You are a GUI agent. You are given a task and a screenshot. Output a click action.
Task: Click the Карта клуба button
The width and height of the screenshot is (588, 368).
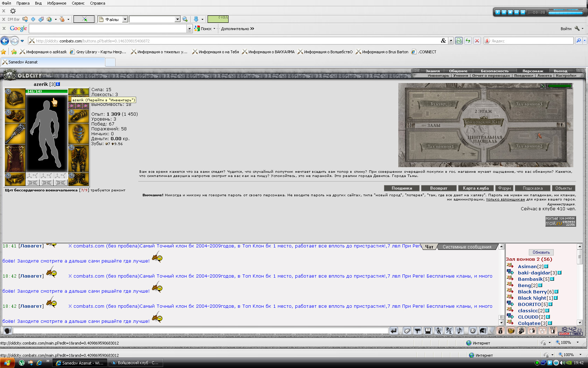click(476, 188)
